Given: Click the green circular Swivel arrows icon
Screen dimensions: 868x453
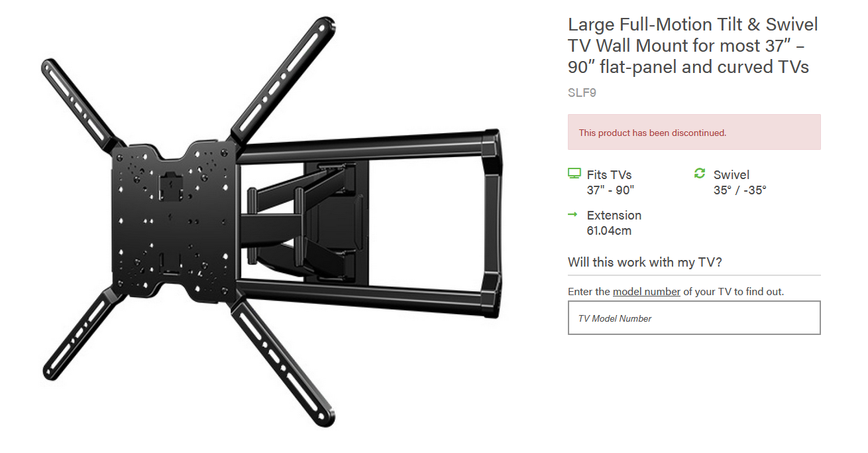Looking at the screenshot, I should pyautogui.click(x=700, y=174).
